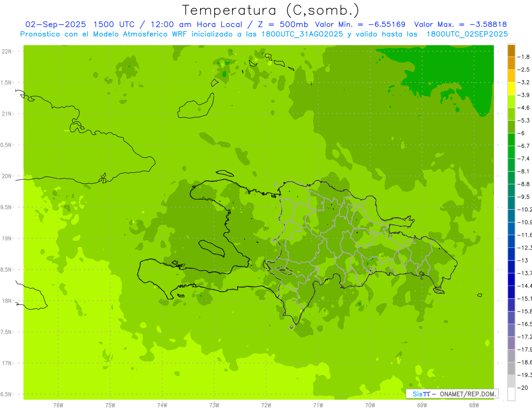Image resolution: width=532 pixels, height=411 pixels.
Task: Click the -3.9 legend value
Action: tap(524, 95)
